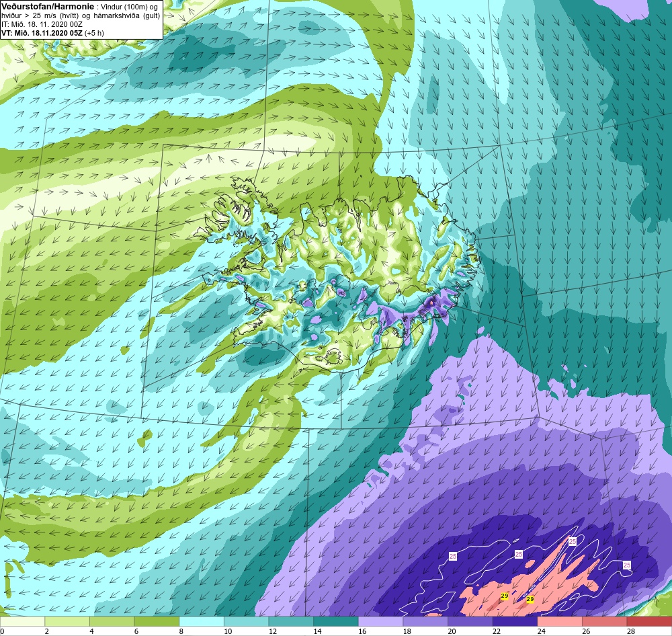Click the 0–2 m/s pale yellow legend swatch

[22, 621]
